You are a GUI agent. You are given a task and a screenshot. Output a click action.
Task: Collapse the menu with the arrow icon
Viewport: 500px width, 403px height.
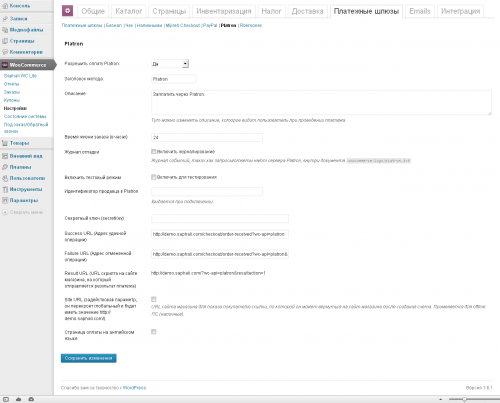tap(5, 212)
